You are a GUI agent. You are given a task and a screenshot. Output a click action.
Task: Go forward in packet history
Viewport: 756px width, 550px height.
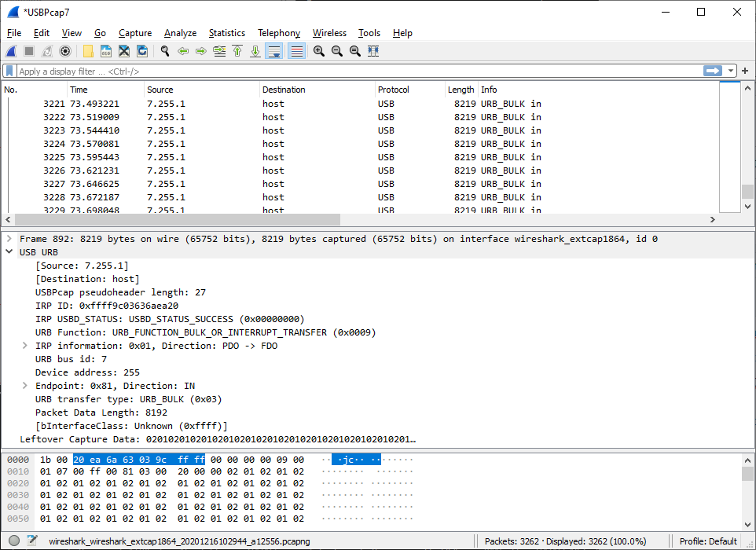[x=201, y=51]
